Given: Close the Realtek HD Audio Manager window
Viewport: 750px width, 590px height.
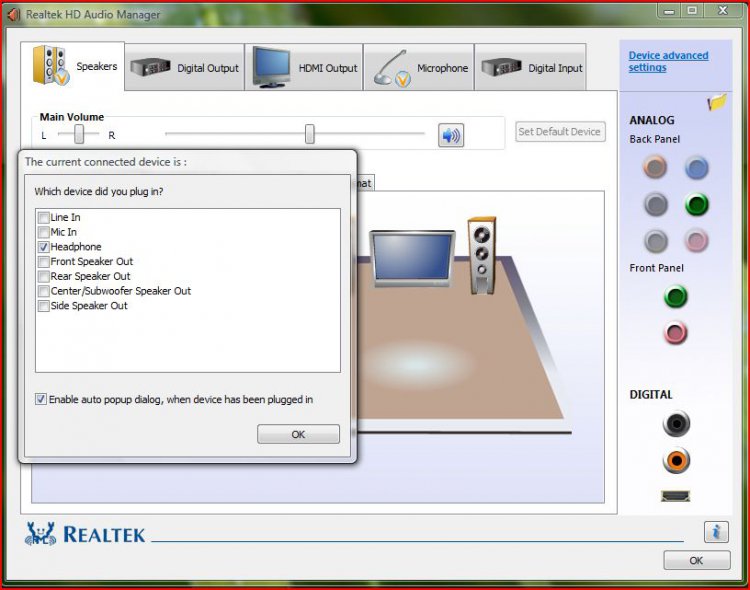Looking at the screenshot, I should (x=723, y=11).
